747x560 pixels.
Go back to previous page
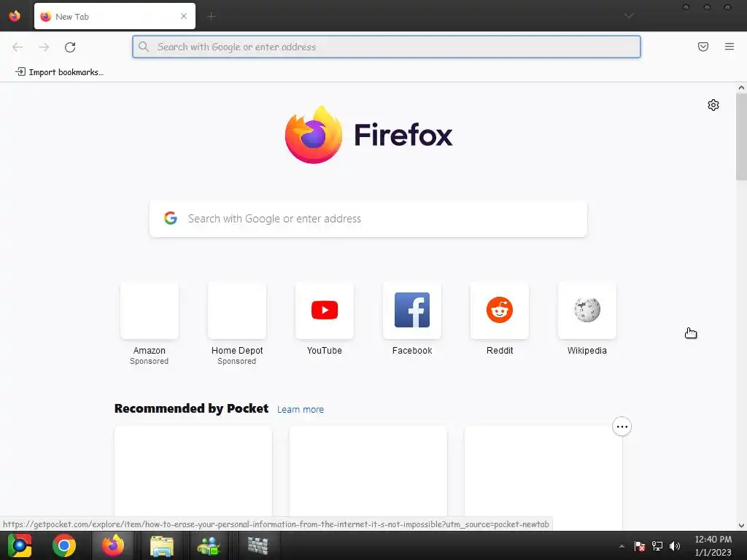[18, 47]
